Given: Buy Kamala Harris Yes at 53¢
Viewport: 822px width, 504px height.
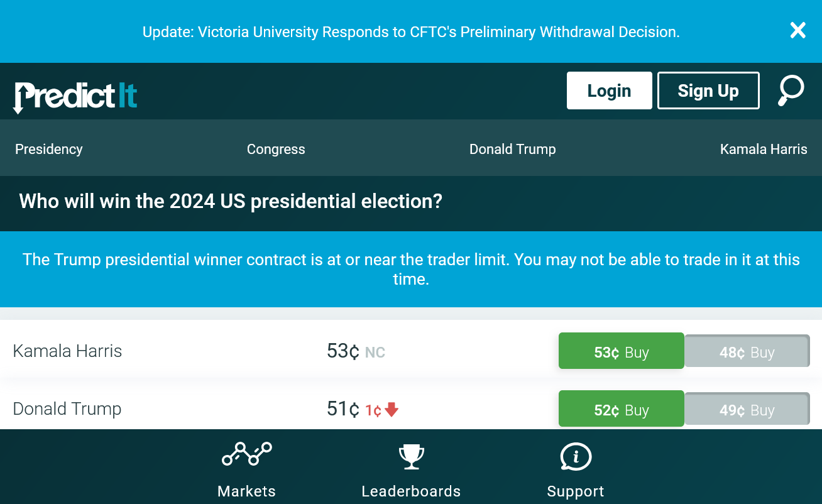Looking at the screenshot, I should tap(621, 351).
